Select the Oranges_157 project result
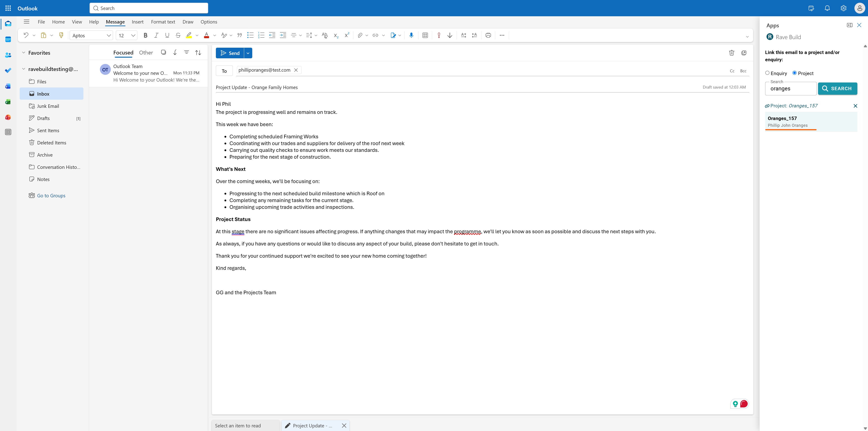 pos(811,122)
